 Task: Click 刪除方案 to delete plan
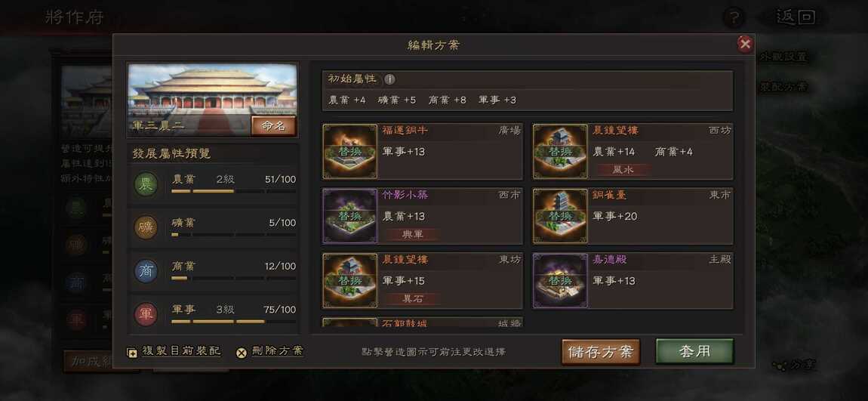pyautogui.click(x=270, y=351)
